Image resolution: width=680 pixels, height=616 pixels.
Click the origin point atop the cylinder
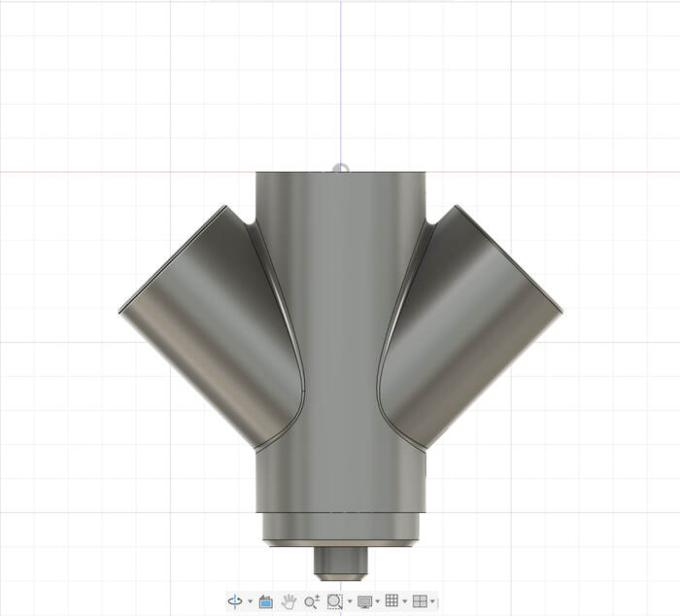(340, 168)
